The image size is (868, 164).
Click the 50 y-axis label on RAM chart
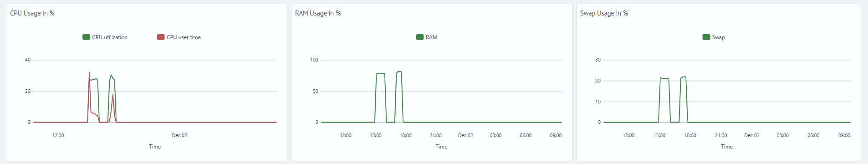[x=316, y=91]
